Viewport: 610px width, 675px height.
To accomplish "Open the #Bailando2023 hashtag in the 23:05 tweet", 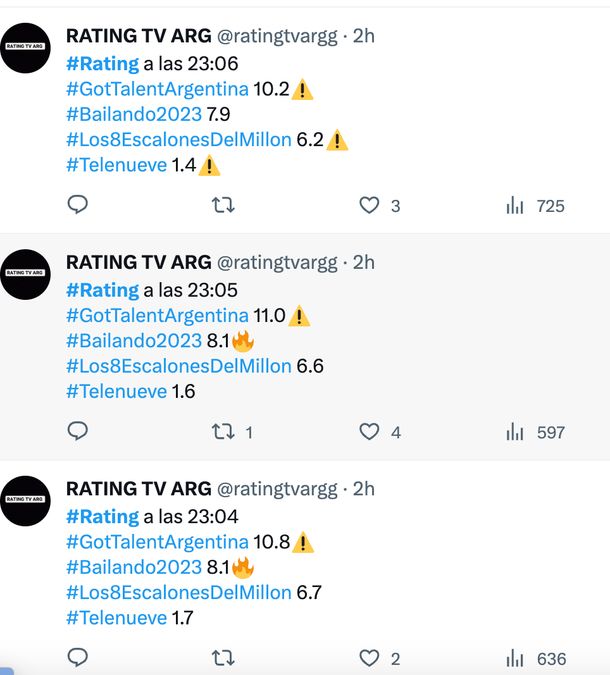I will 134,341.
